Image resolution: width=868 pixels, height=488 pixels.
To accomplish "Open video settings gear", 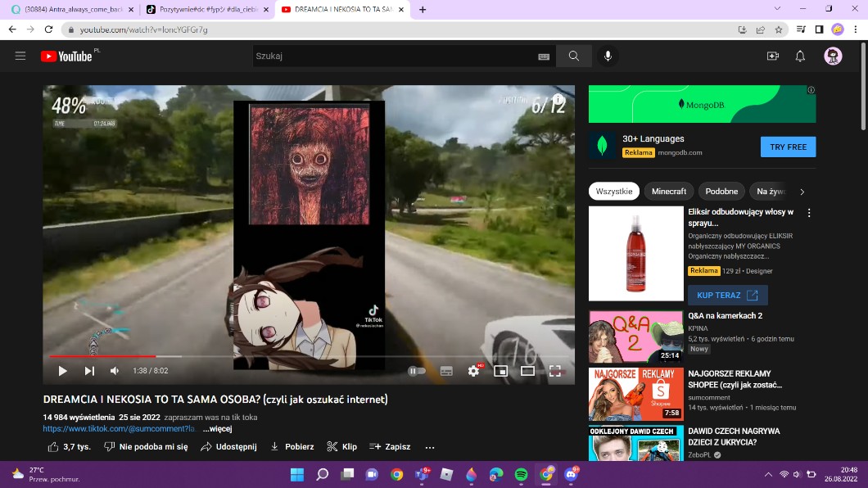I will click(x=473, y=371).
